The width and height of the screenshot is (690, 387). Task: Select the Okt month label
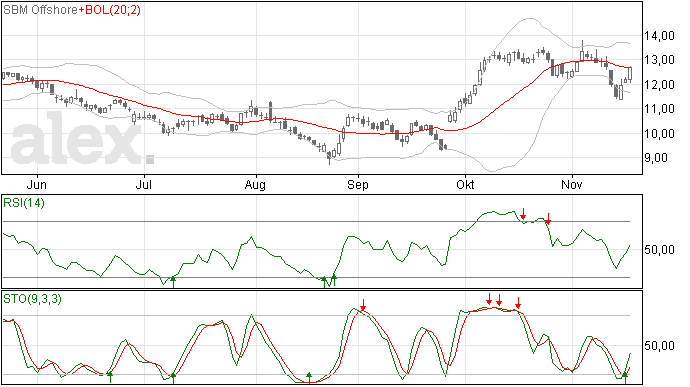point(465,185)
